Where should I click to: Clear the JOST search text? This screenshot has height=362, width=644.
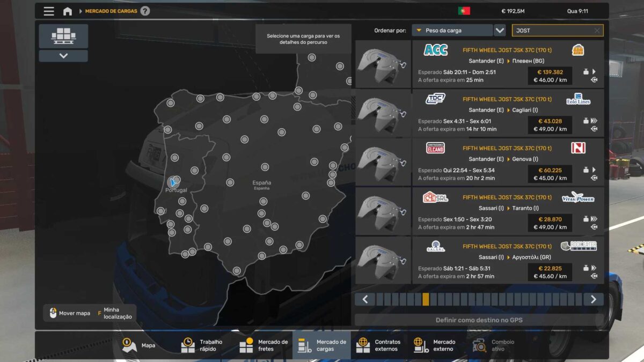point(597,31)
